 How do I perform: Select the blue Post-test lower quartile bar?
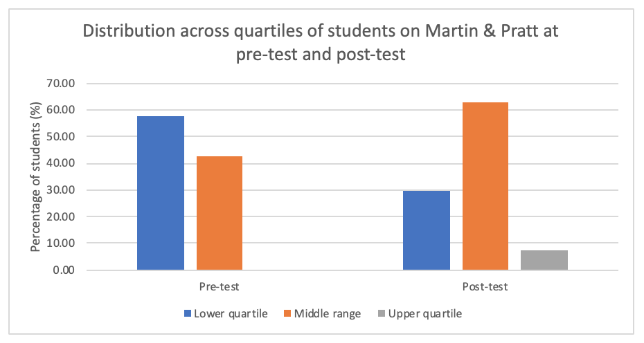point(427,230)
